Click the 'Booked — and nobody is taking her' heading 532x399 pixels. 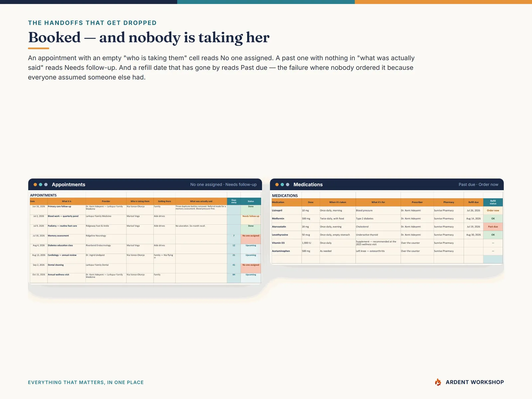pos(149,37)
